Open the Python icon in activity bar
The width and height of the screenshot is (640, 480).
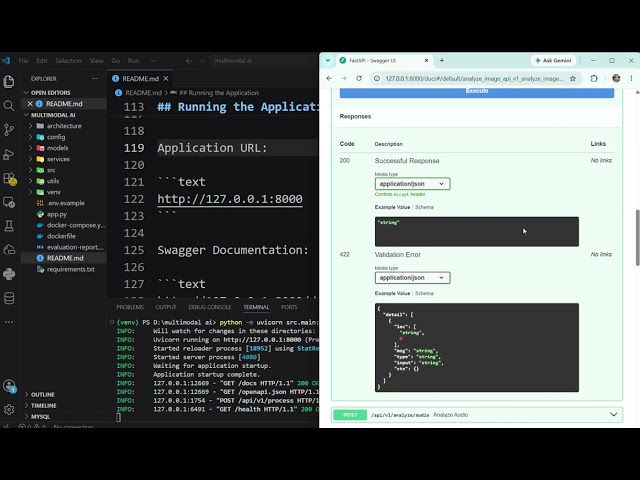(9, 274)
